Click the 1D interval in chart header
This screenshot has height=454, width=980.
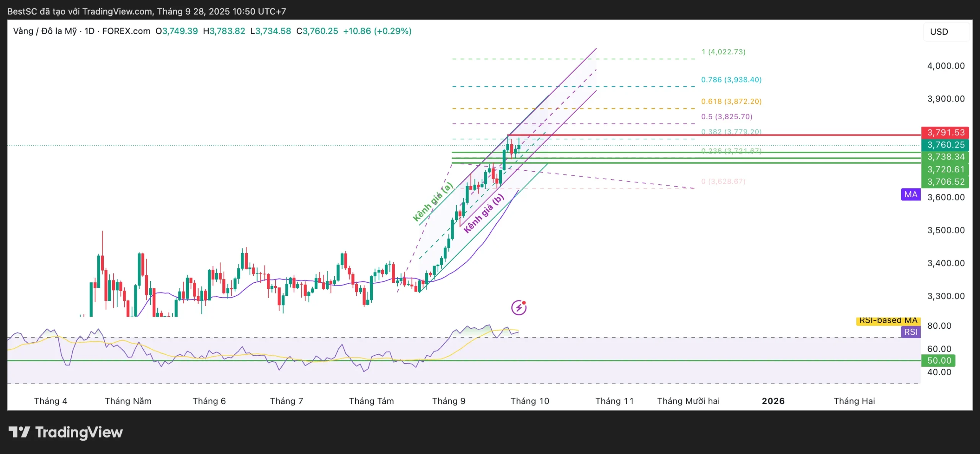point(90,31)
